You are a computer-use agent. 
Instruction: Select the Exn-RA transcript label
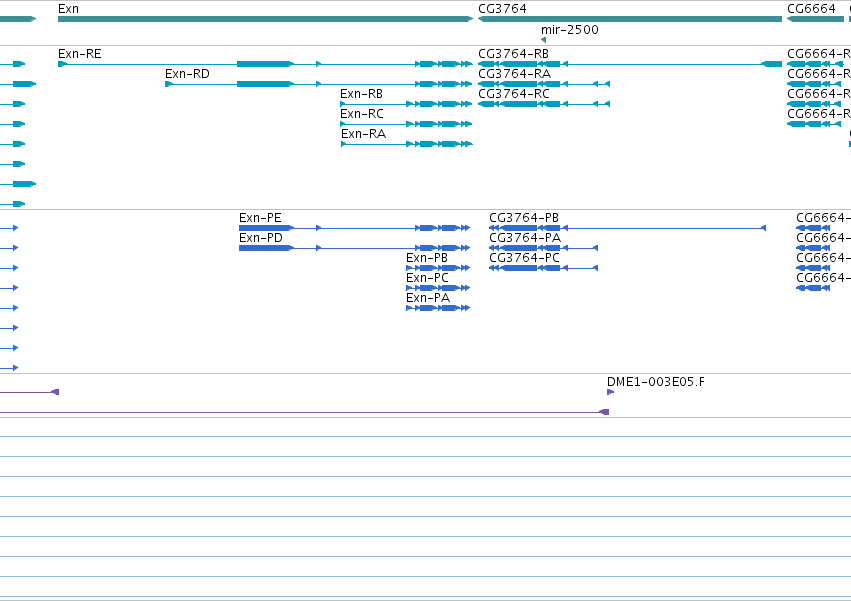coord(363,134)
